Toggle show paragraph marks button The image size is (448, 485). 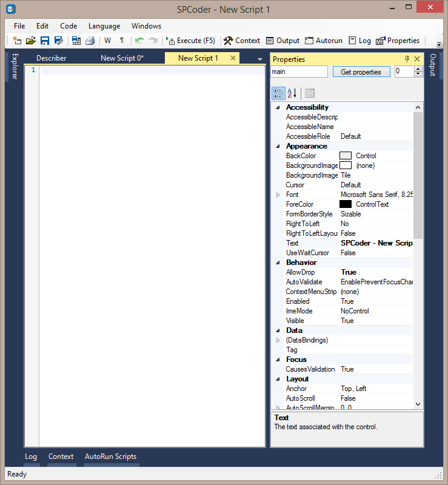pos(122,41)
